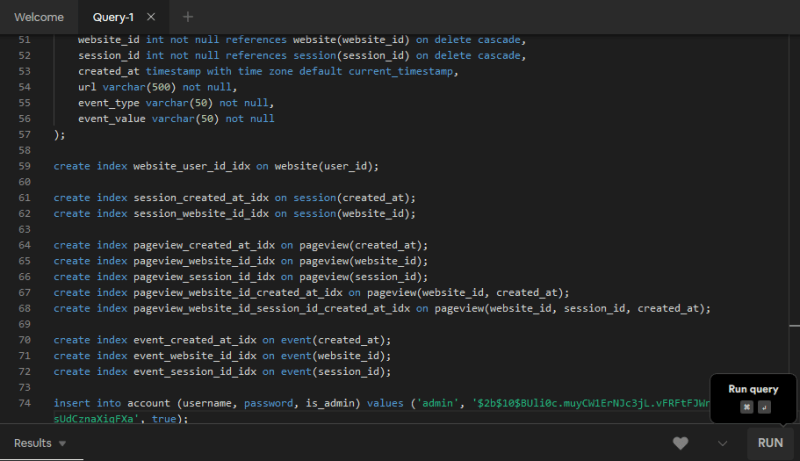Image resolution: width=800 pixels, height=461 pixels.
Task: Click line number 64 in gutter
Action: pyautogui.click(x=24, y=245)
